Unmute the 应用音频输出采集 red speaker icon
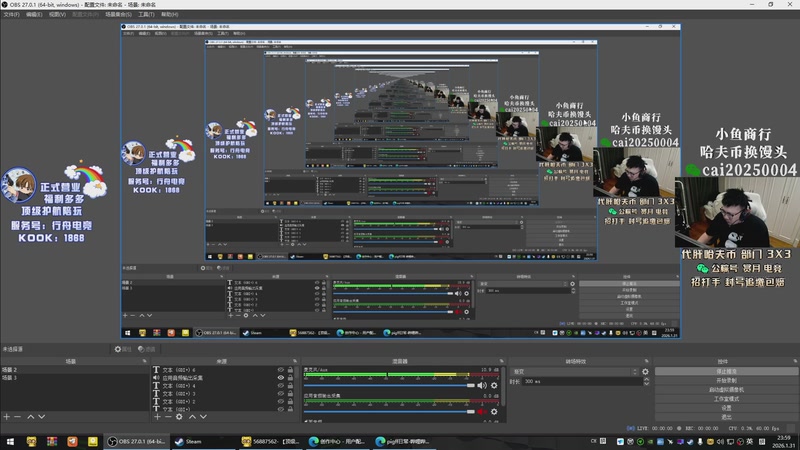 pos(482,411)
